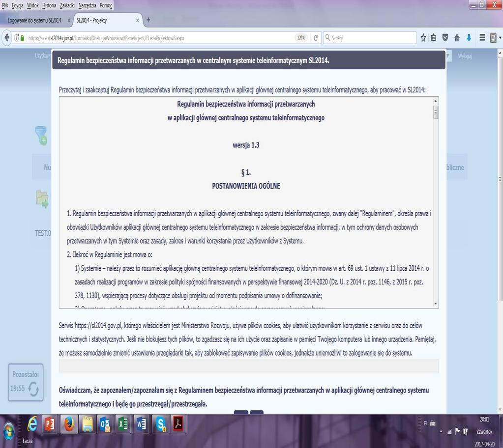The height and width of the screenshot is (448, 503).
Task: Open the Zakładki menu
Action: 67,5
